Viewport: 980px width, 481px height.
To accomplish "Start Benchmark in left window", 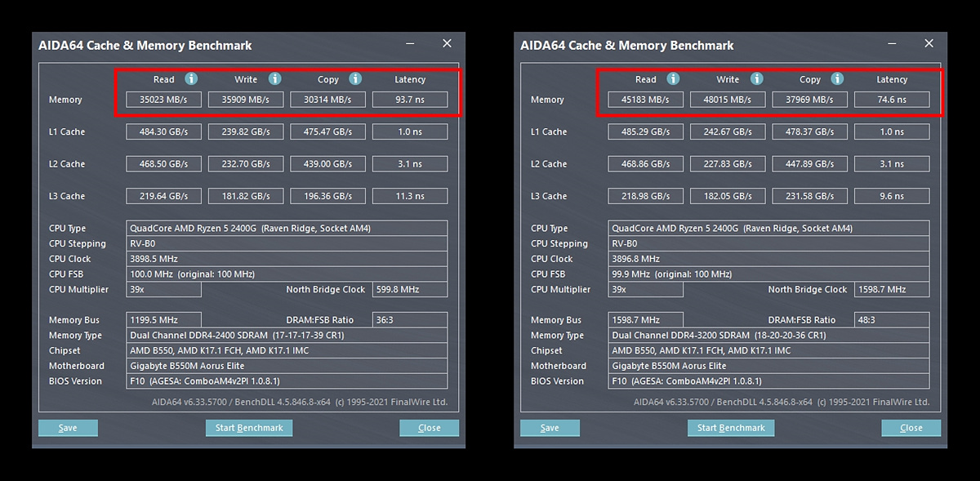I will click(x=249, y=428).
